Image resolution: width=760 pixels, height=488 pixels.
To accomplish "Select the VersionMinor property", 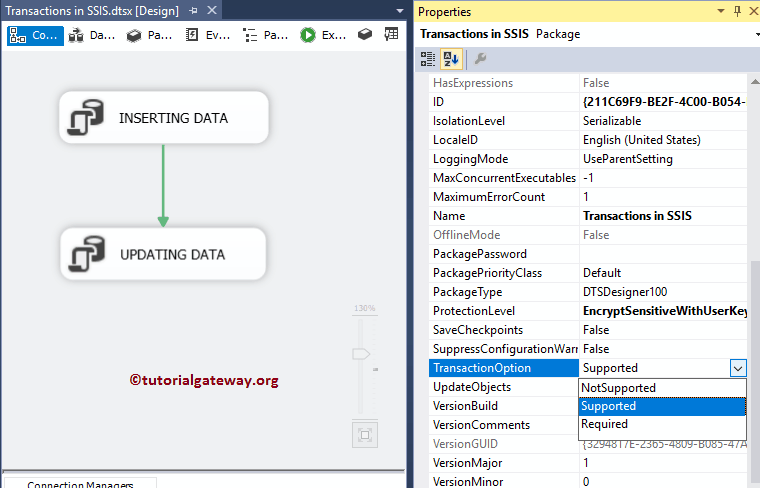I will [x=504, y=481].
